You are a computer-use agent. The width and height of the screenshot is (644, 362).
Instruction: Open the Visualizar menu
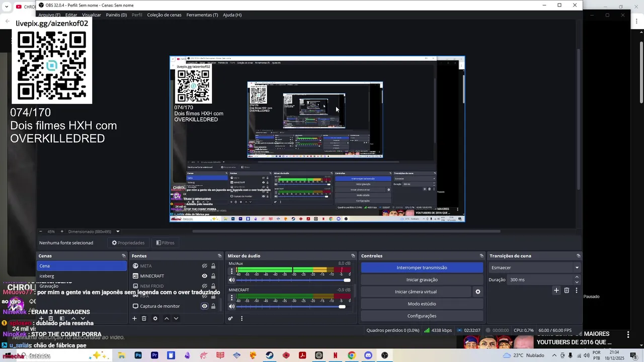tap(92, 15)
